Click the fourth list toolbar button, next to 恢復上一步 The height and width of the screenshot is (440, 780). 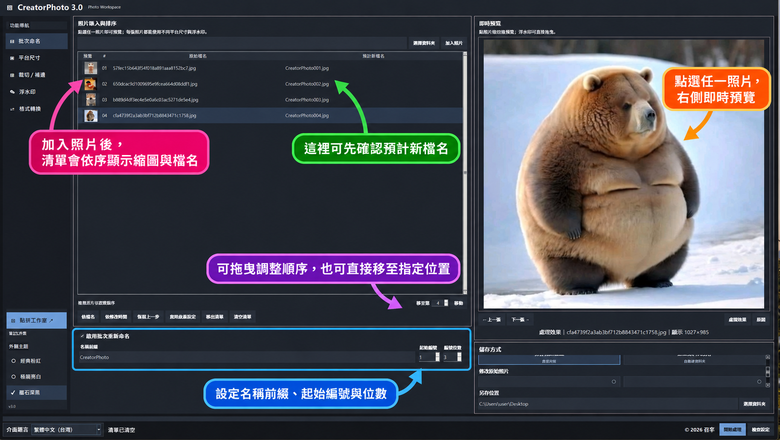click(183, 317)
